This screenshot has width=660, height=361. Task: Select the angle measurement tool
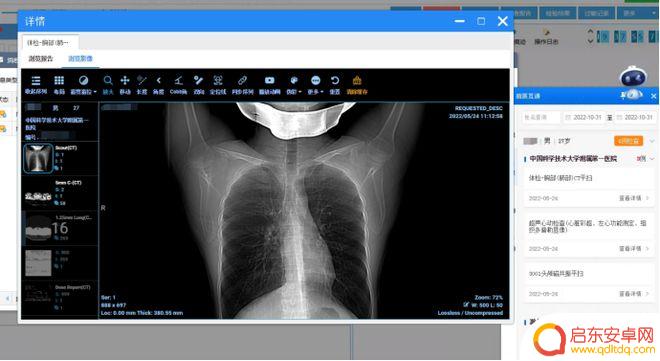tap(158, 84)
